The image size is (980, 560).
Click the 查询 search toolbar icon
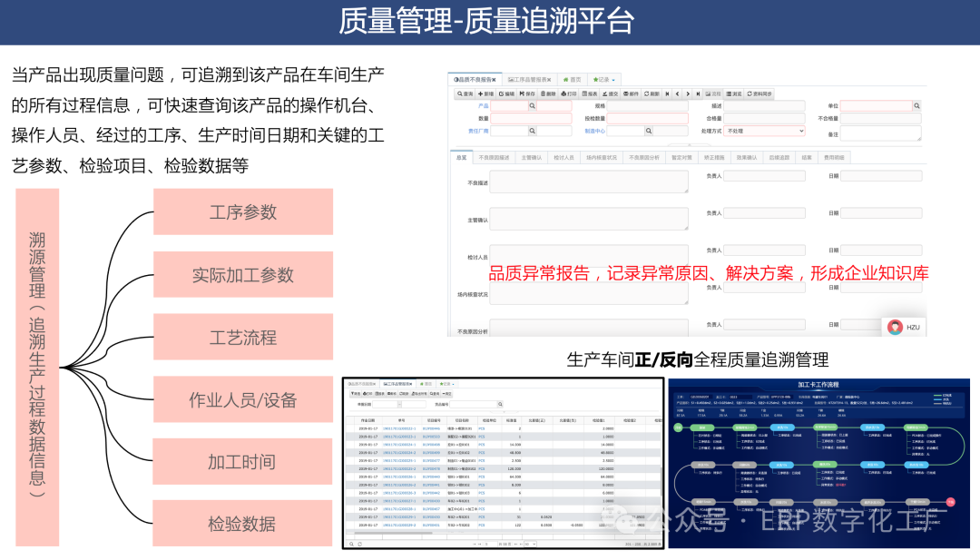[464, 93]
